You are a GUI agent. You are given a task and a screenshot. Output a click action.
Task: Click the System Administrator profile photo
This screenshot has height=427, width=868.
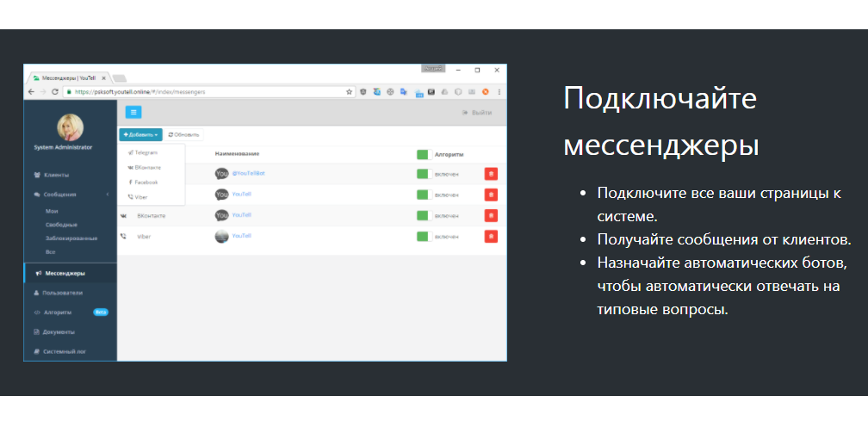(71, 127)
